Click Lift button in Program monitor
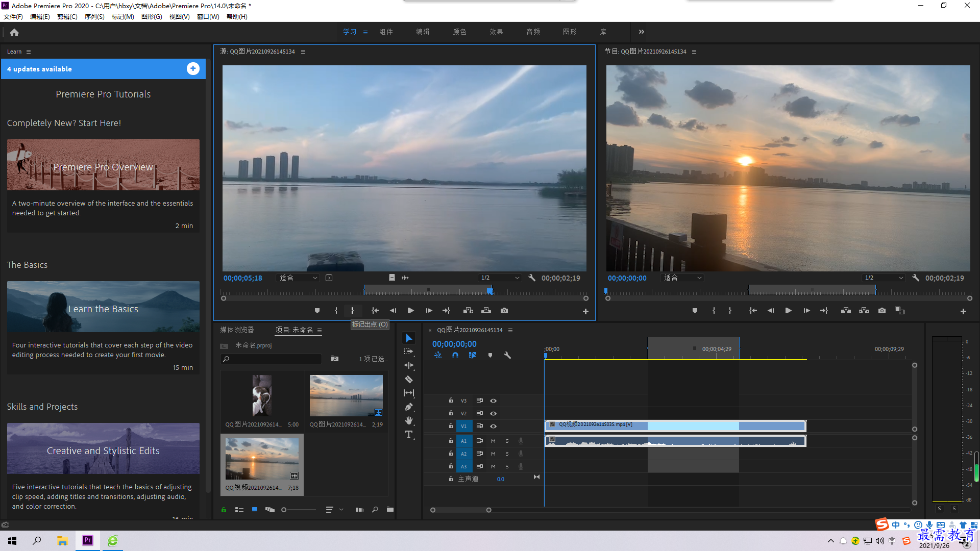 [x=846, y=311]
